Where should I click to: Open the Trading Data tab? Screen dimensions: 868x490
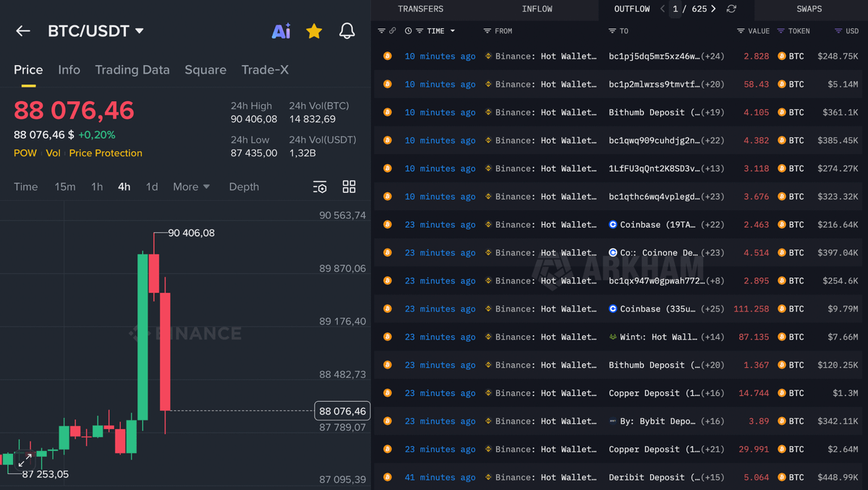click(x=132, y=69)
